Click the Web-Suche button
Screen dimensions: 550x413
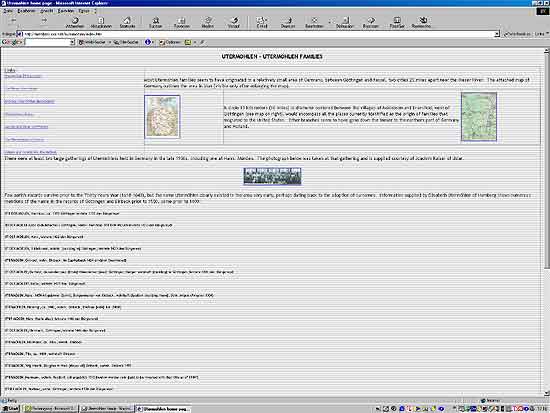[93, 42]
